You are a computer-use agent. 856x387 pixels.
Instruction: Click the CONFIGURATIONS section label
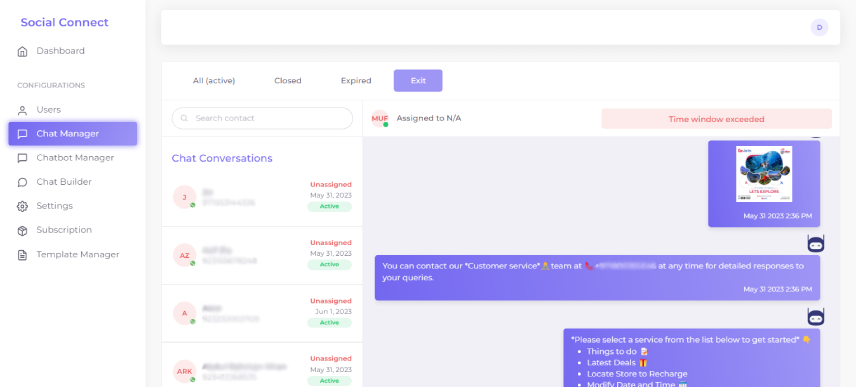[x=51, y=86]
